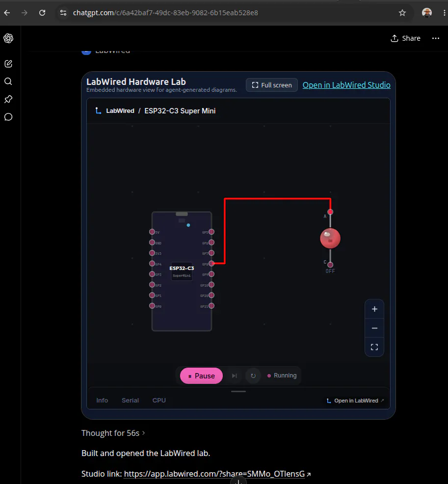Screen dimensions: 448x484
Task: Select the GP8 pin with red wire
Action: (211, 264)
